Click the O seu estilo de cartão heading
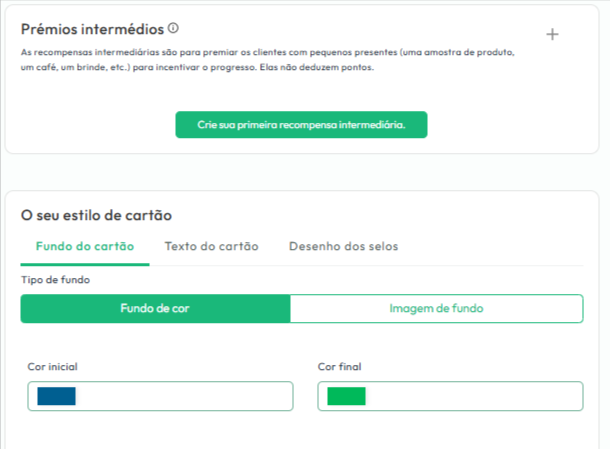This screenshot has width=610, height=449. (96, 215)
